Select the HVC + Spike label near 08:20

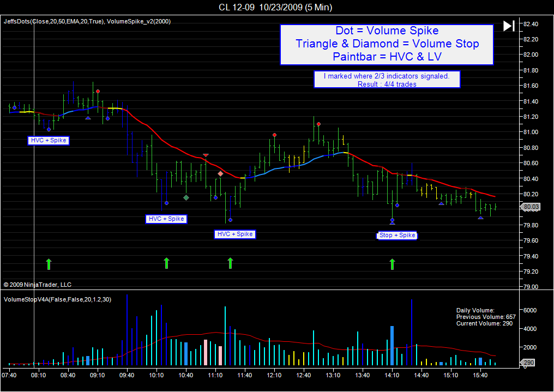click(49, 141)
